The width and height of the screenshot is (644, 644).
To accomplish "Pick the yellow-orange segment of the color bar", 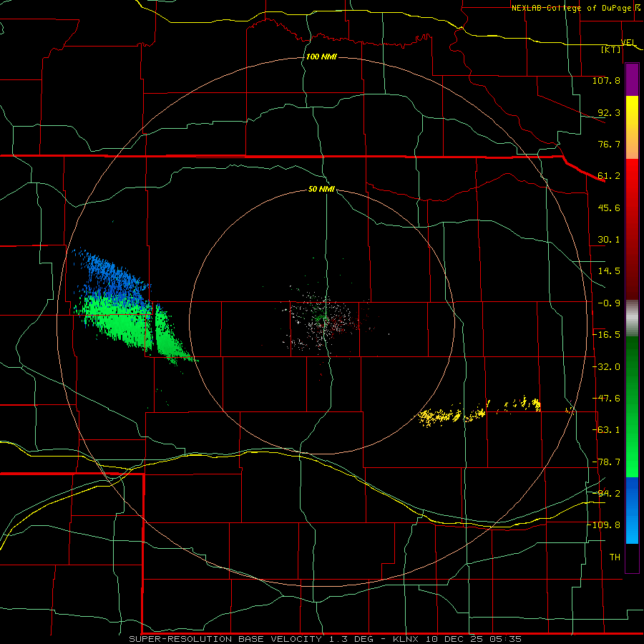I will coord(632,127).
